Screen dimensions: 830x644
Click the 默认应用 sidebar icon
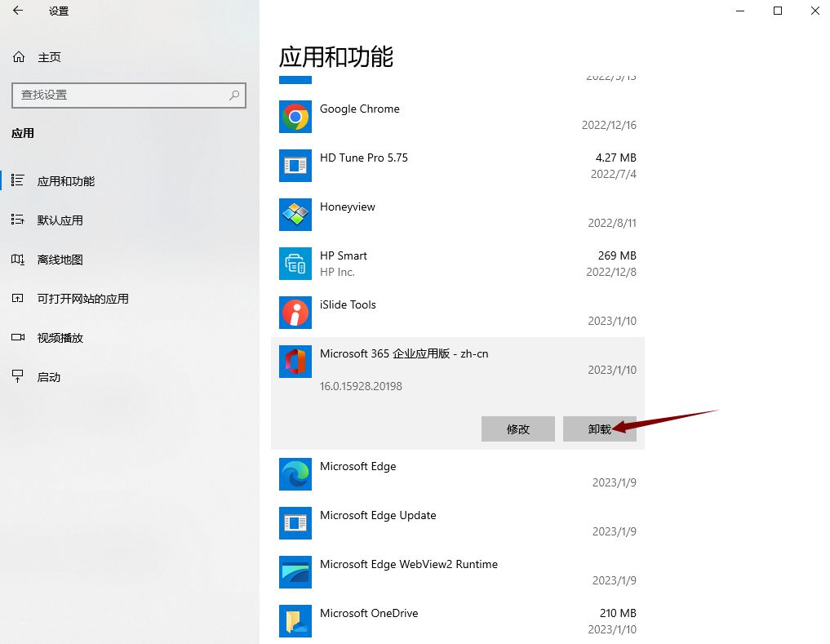17,220
